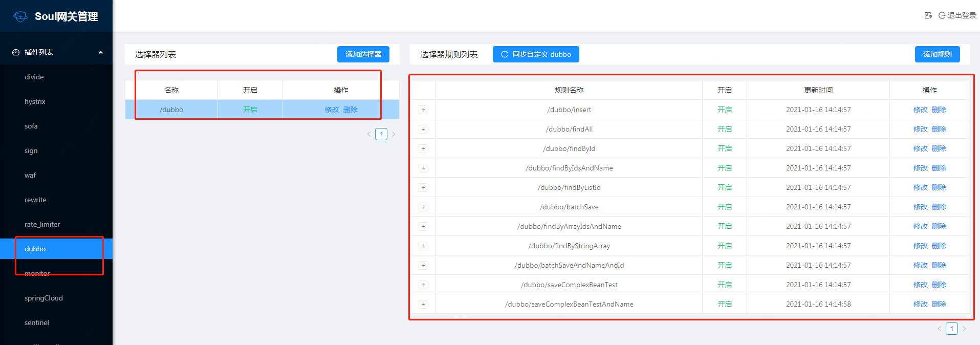The width and height of the screenshot is (980, 345).
Task: Click the 规则名称 column header
Action: point(569,90)
